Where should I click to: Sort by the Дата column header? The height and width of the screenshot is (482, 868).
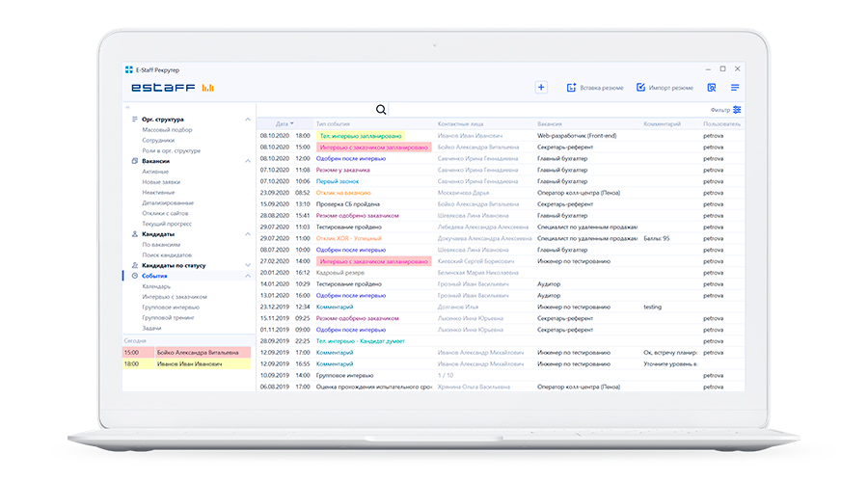(x=283, y=124)
